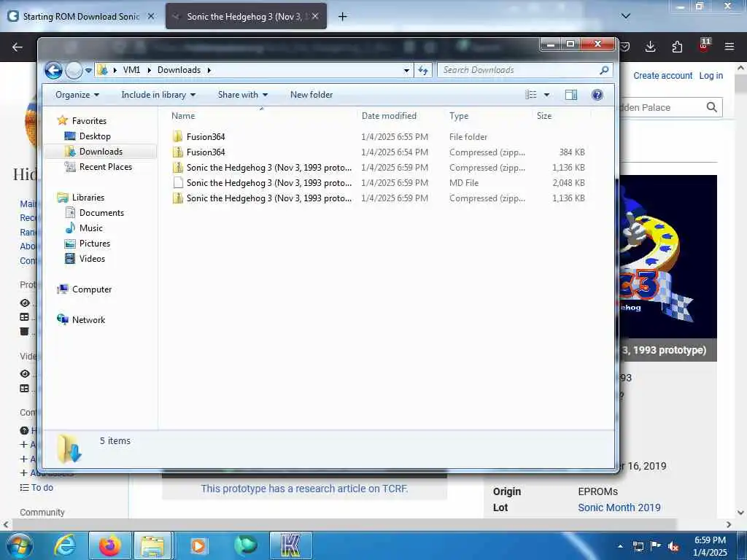Toggle the preview pane

click(570, 95)
